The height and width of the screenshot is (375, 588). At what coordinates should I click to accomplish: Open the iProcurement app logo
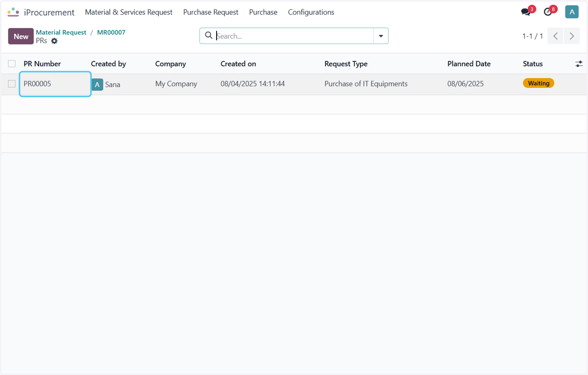pyautogui.click(x=13, y=12)
